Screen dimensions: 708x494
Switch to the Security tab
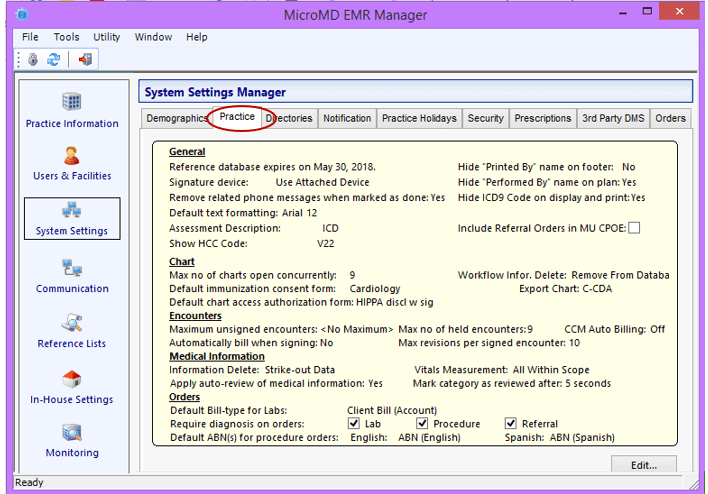(485, 118)
